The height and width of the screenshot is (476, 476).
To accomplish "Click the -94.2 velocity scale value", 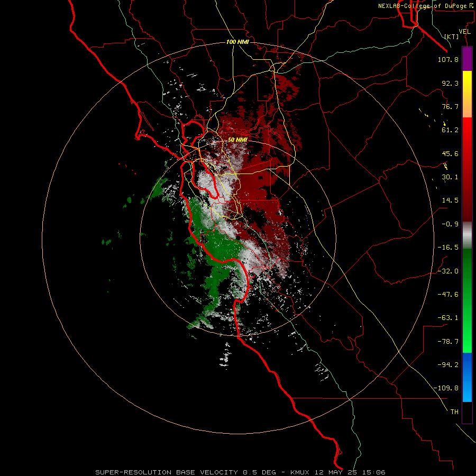I will [x=448, y=364].
